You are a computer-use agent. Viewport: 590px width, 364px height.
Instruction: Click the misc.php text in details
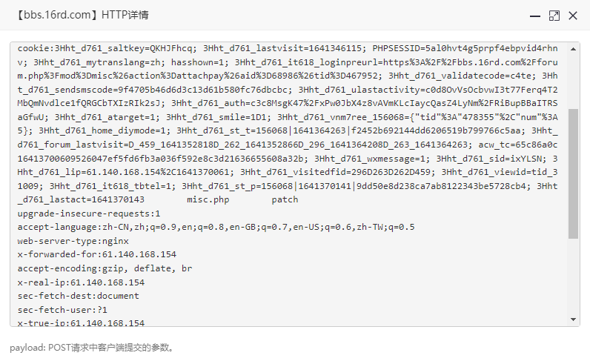point(208,199)
